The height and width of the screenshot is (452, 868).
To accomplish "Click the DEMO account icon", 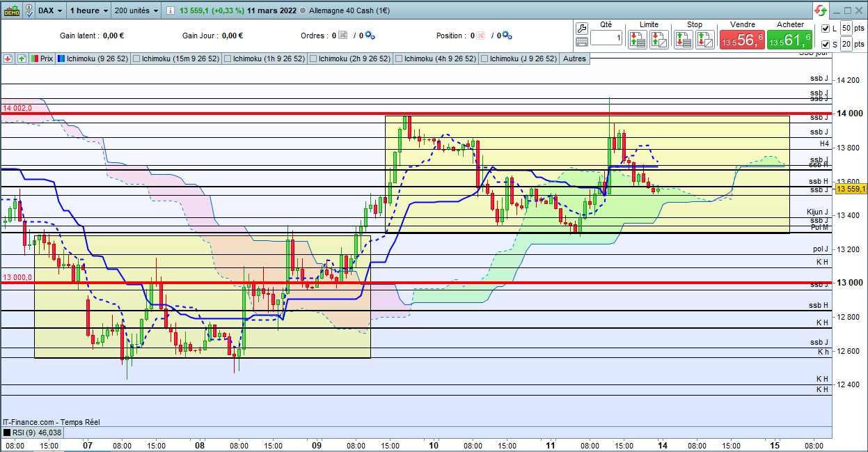I will point(12,10).
